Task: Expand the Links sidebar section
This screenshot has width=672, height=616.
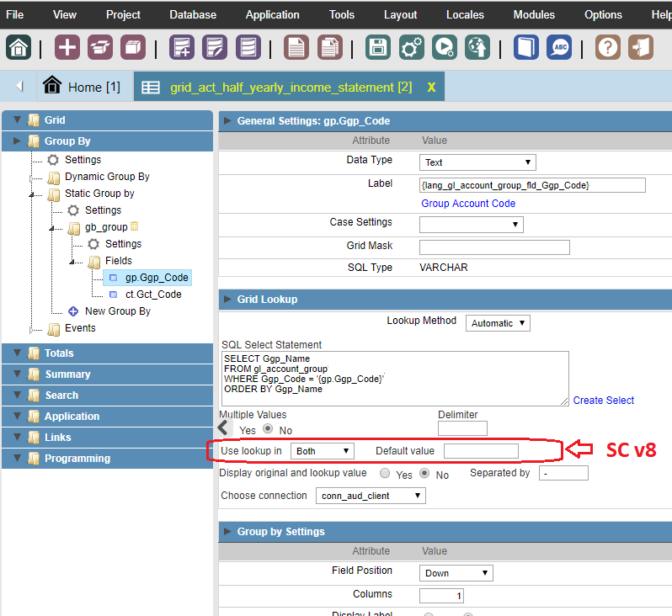Action: (108, 437)
